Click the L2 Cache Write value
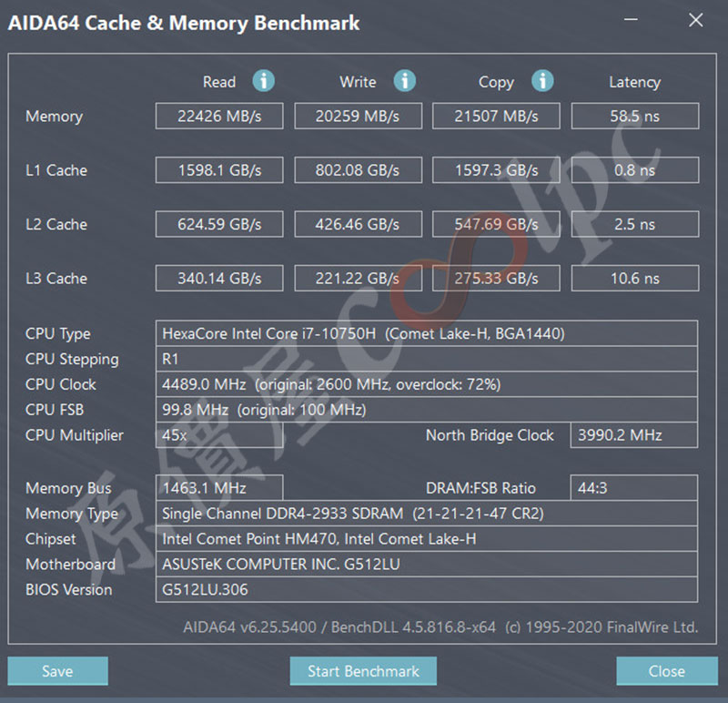Image resolution: width=728 pixels, height=703 pixels. (x=358, y=224)
